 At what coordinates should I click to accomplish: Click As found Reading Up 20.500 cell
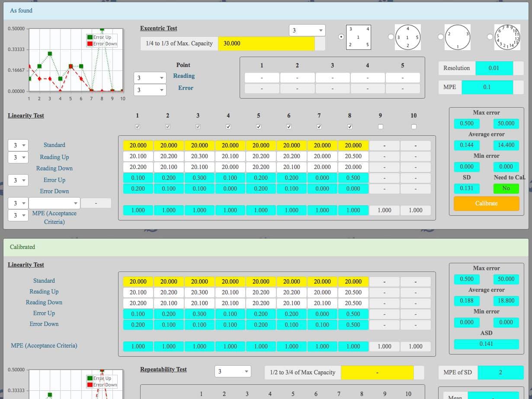point(353,156)
